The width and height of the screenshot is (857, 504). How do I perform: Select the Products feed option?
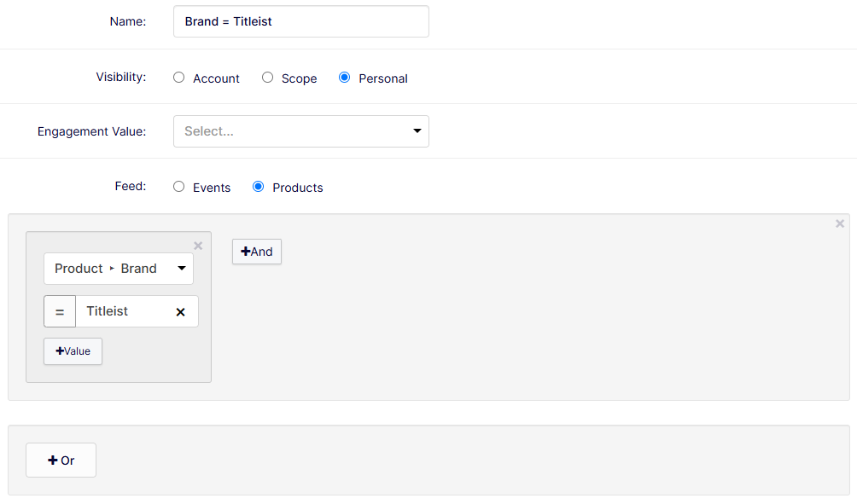click(259, 187)
